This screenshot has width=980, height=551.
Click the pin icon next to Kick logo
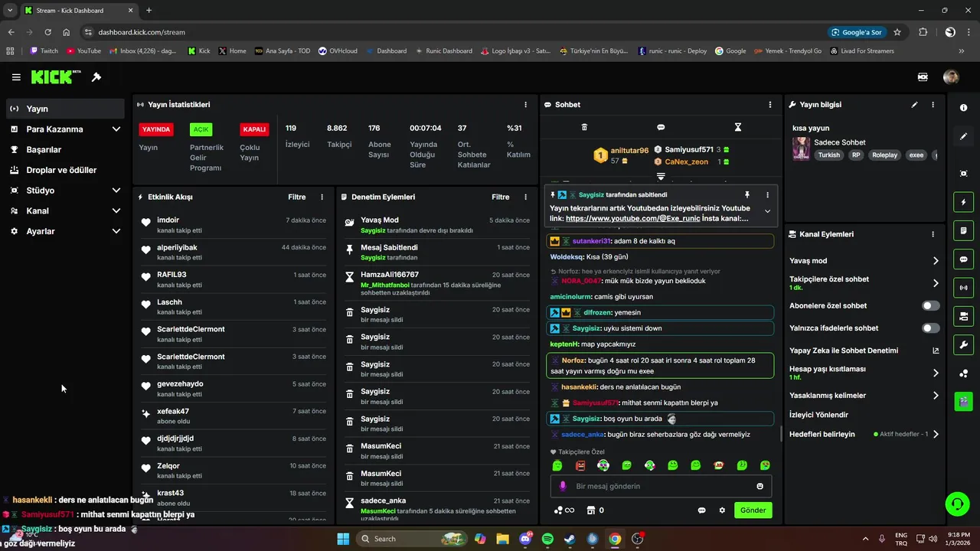tap(96, 77)
